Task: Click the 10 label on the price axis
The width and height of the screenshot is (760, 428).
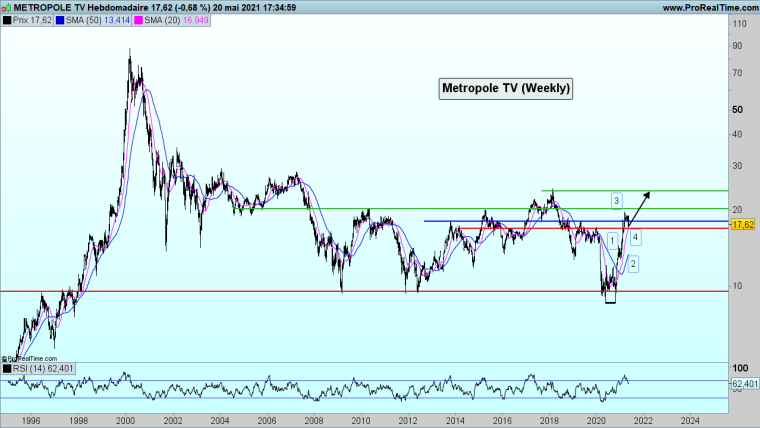Action: click(737, 286)
